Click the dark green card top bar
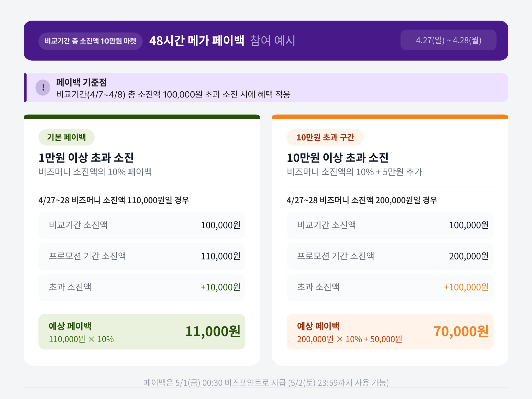 click(x=142, y=117)
